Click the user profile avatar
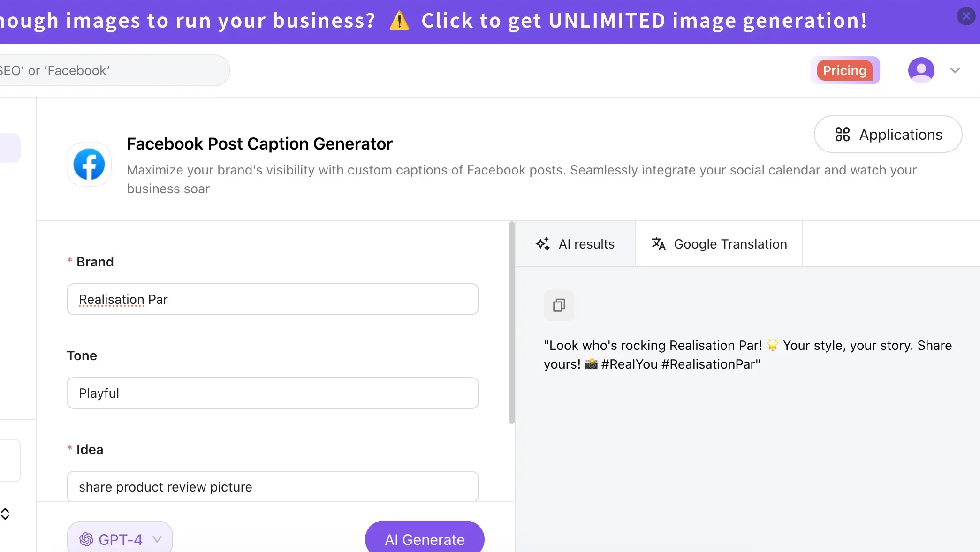 [921, 70]
